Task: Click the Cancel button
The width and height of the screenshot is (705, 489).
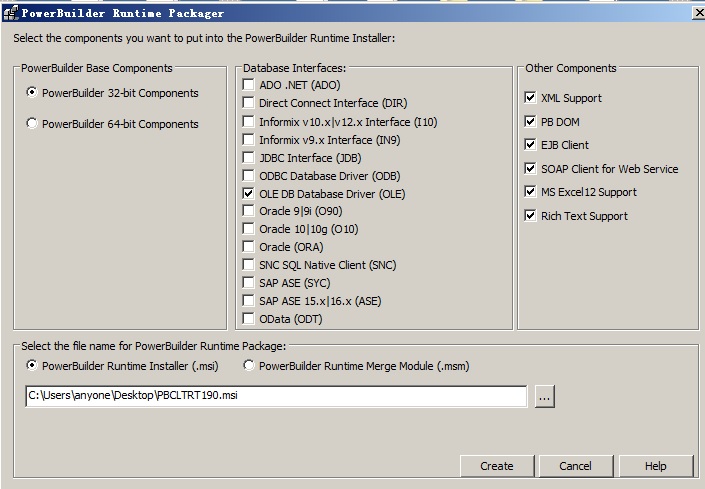Action: point(576,466)
